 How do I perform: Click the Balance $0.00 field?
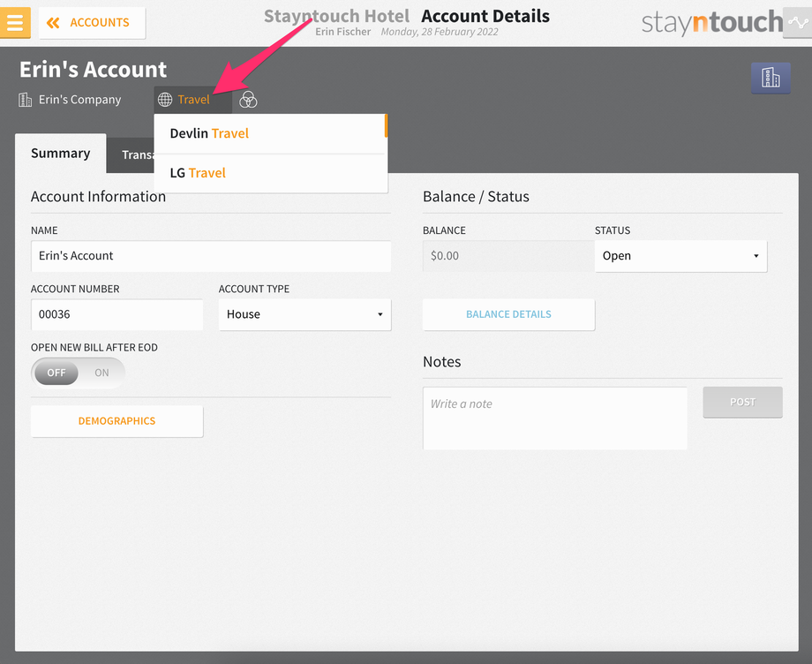pos(508,256)
